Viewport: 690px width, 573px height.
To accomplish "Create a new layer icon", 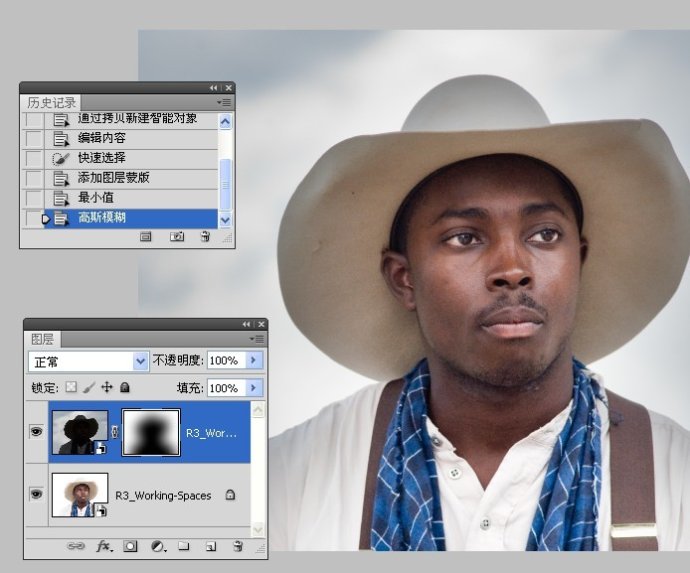I will (211, 547).
